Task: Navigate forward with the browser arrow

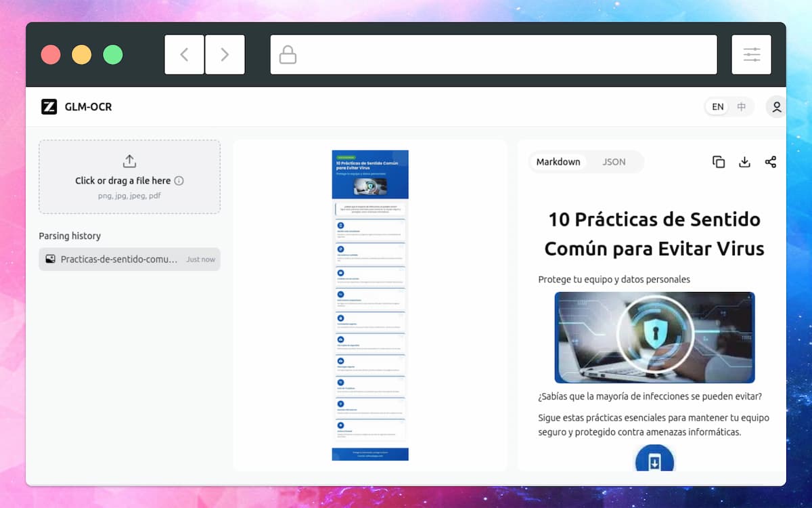Action: pos(225,55)
